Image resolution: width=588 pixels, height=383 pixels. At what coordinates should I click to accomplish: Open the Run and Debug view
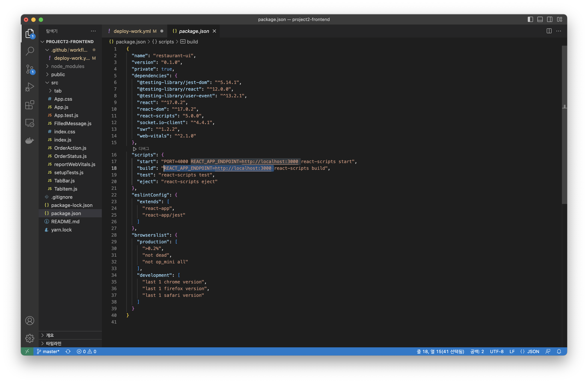(x=30, y=87)
